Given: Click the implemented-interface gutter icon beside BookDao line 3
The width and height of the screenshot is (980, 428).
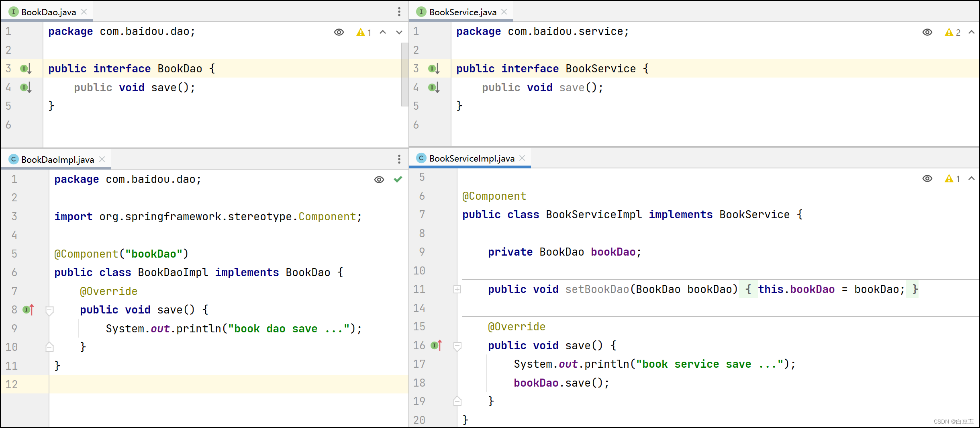Looking at the screenshot, I should pos(26,69).
